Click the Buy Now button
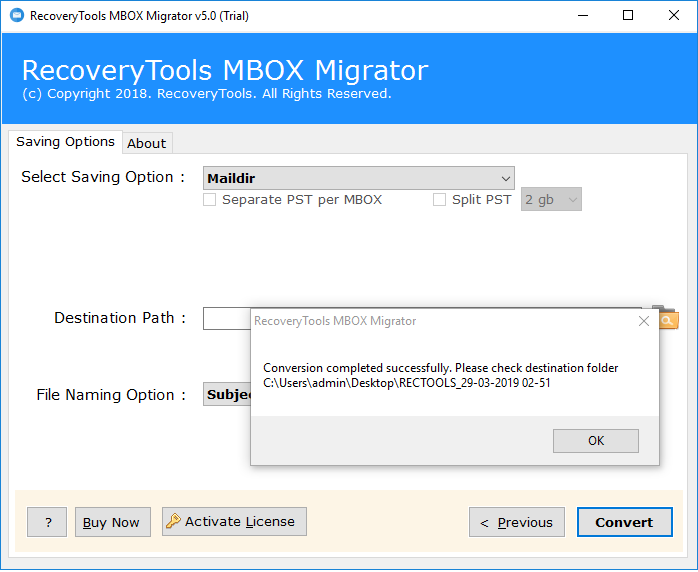 (113, 522)
